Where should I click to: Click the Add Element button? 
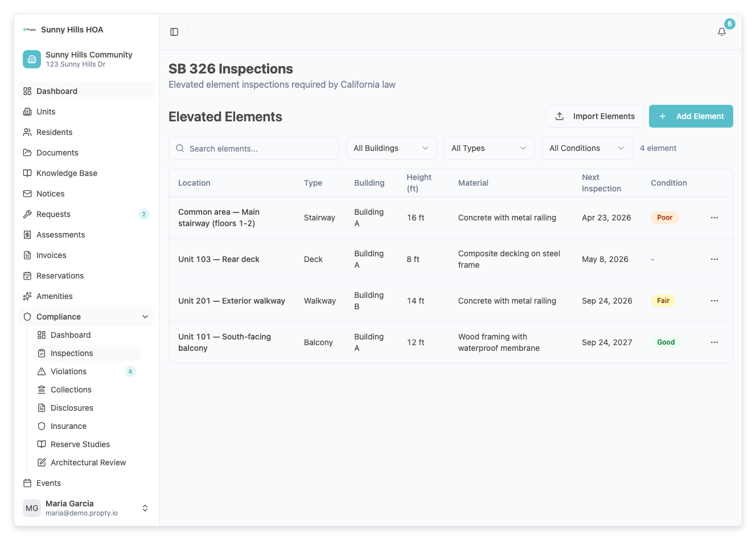tap(691, 116)
